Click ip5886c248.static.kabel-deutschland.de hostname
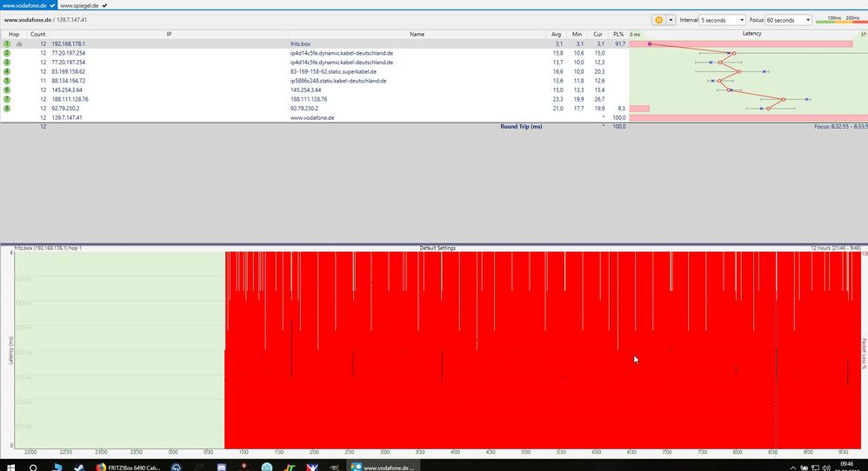Viewport: 868px width, 471px height. tap(338, 81)
